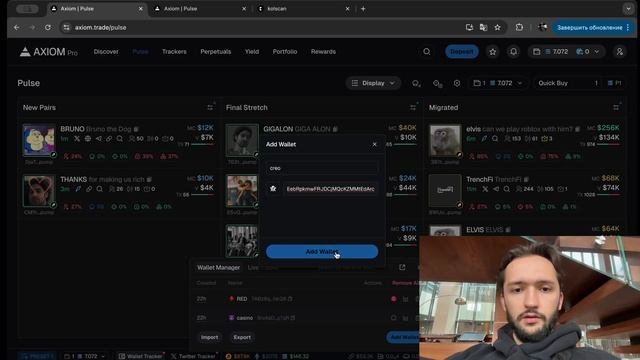This screenshot has width=640, height=360.
Task: Pop out the Wallet Manager panel
Action: pos(402,267)
